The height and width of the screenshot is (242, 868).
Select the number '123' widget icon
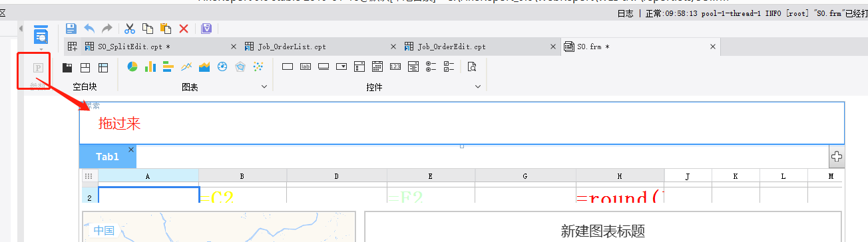click(x=395, y=66)
